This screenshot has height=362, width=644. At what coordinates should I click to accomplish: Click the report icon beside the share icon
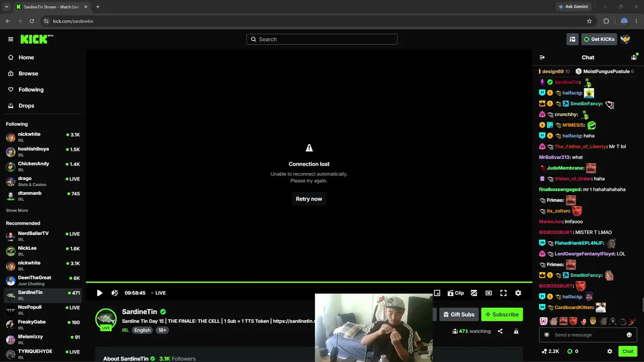tap(516, 331)
